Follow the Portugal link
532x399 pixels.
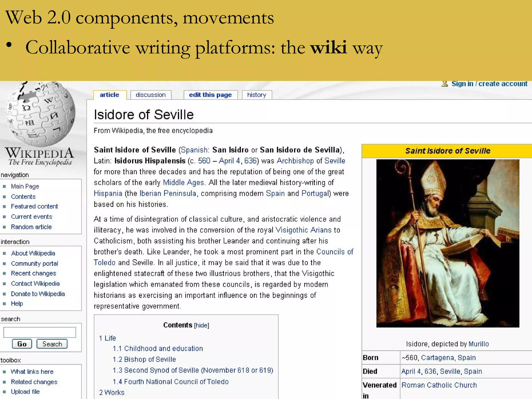tap(315, 194)
